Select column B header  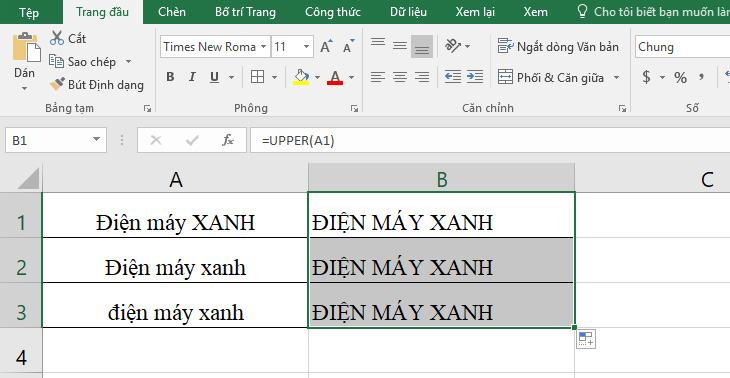441,179
